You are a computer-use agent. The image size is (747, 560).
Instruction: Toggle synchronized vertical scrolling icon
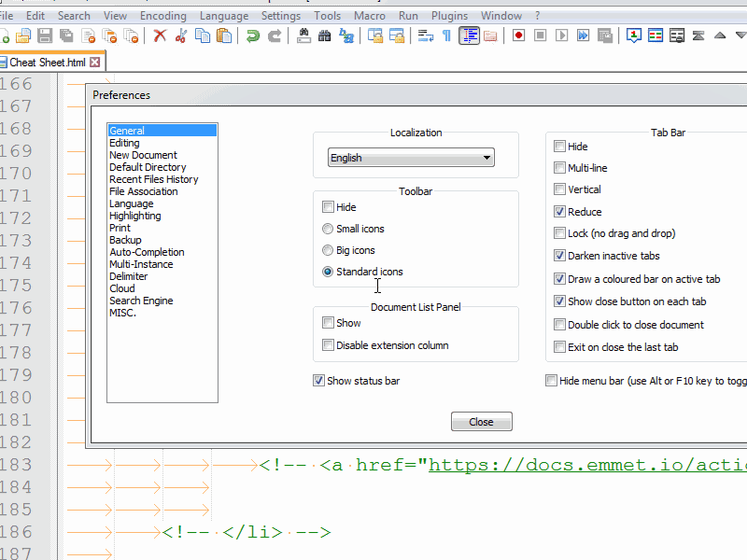(x=375, y=35)
